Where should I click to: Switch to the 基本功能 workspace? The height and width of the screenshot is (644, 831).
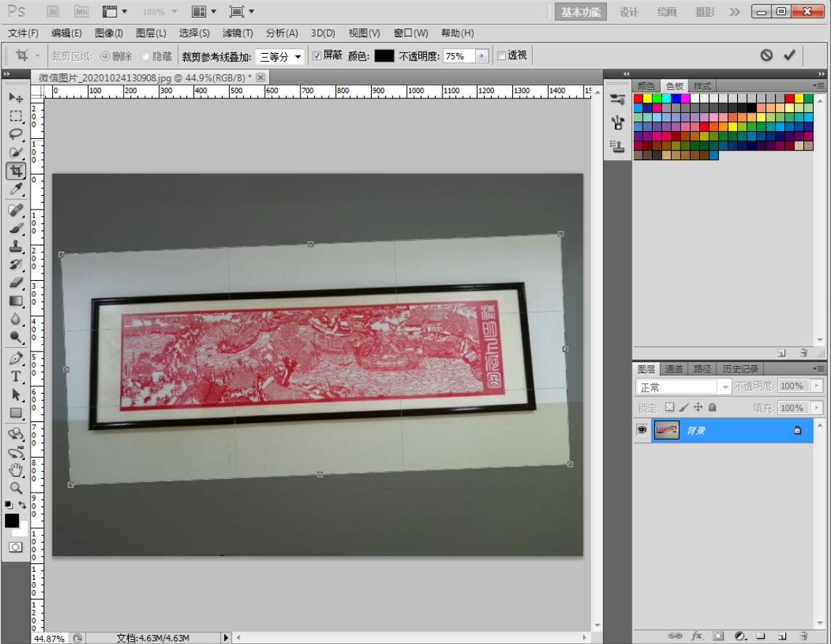(x=581, y=12)
